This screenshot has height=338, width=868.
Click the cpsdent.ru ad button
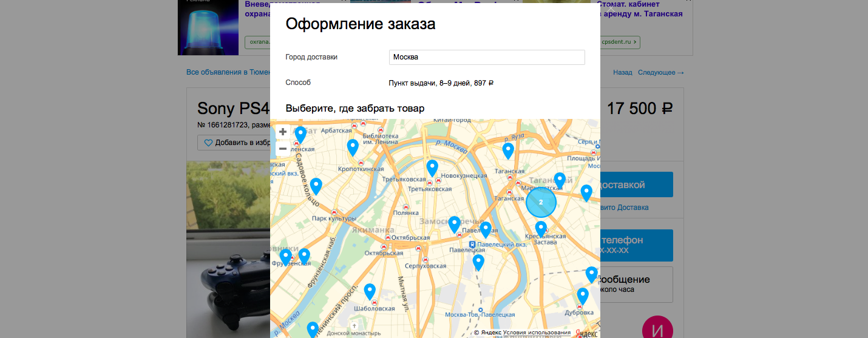620,42
